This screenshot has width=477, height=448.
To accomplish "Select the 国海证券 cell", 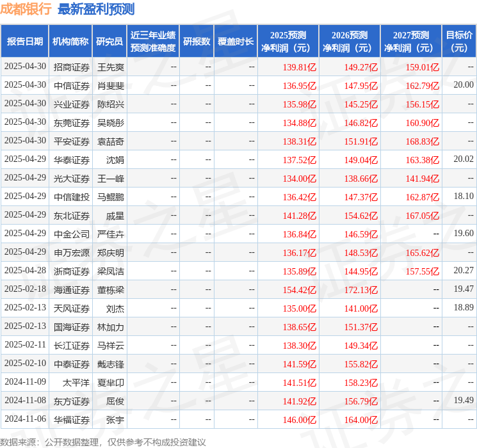I will (72, 326).
